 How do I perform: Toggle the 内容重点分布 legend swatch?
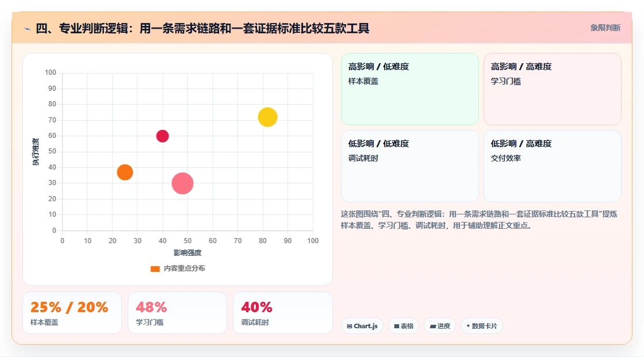coord(155,268)
